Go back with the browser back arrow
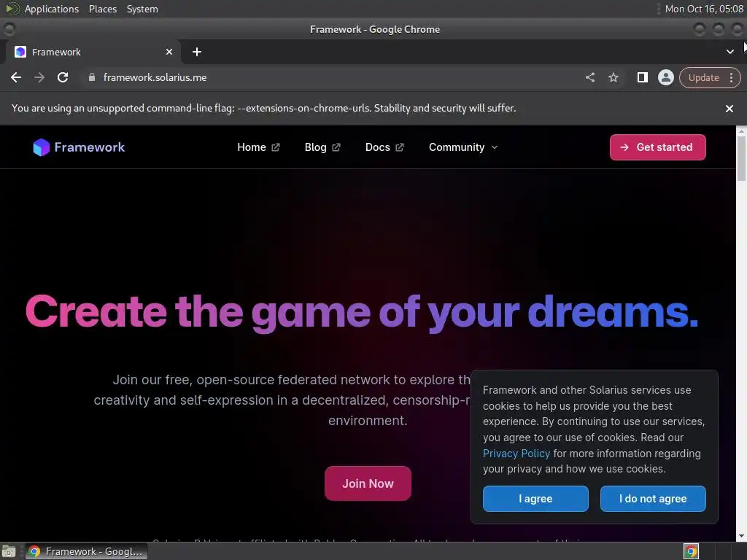Viewport: 747px width, 560px height. pyautogui.click(x=16, y=77)
